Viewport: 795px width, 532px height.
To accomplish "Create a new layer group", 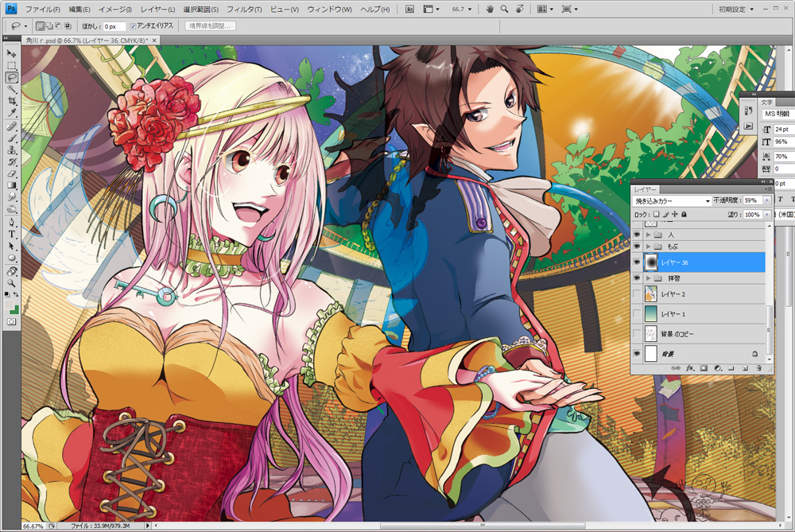I will [731, 368].
